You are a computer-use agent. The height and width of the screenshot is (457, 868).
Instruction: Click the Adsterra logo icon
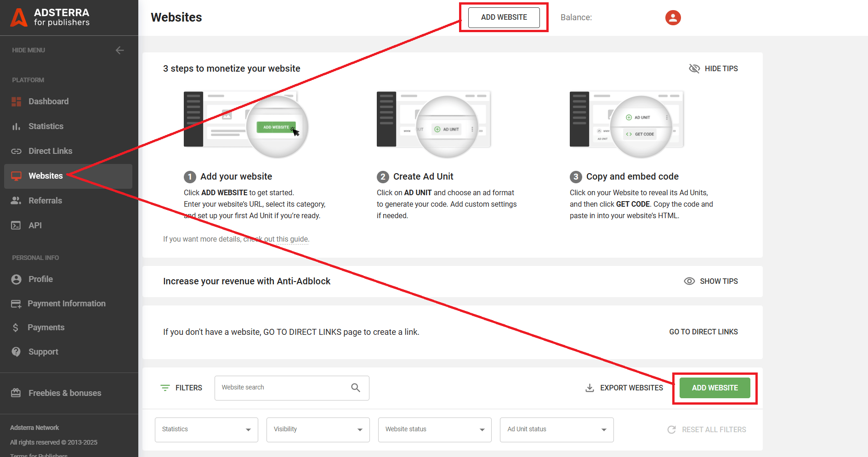tap(19, 17)
